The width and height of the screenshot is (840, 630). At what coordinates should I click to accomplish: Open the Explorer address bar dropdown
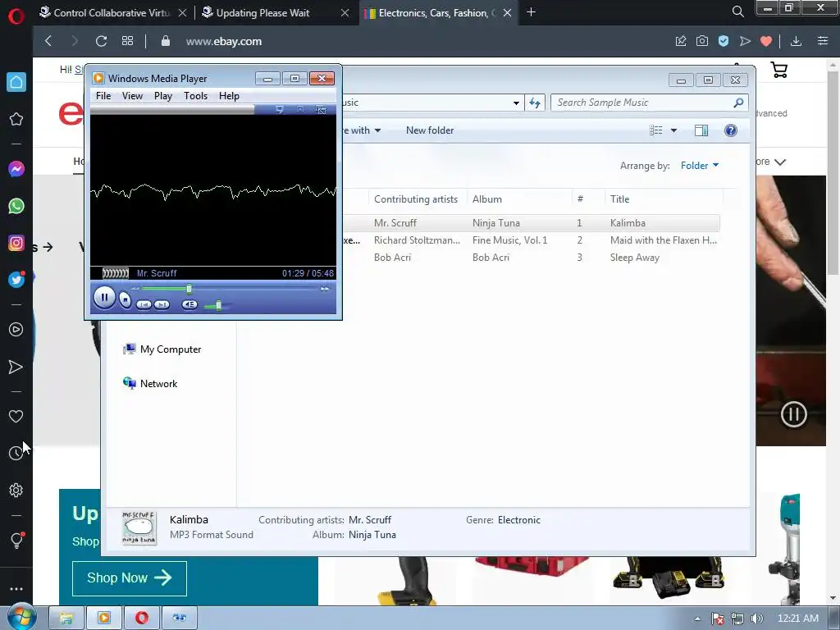(516, 103)
